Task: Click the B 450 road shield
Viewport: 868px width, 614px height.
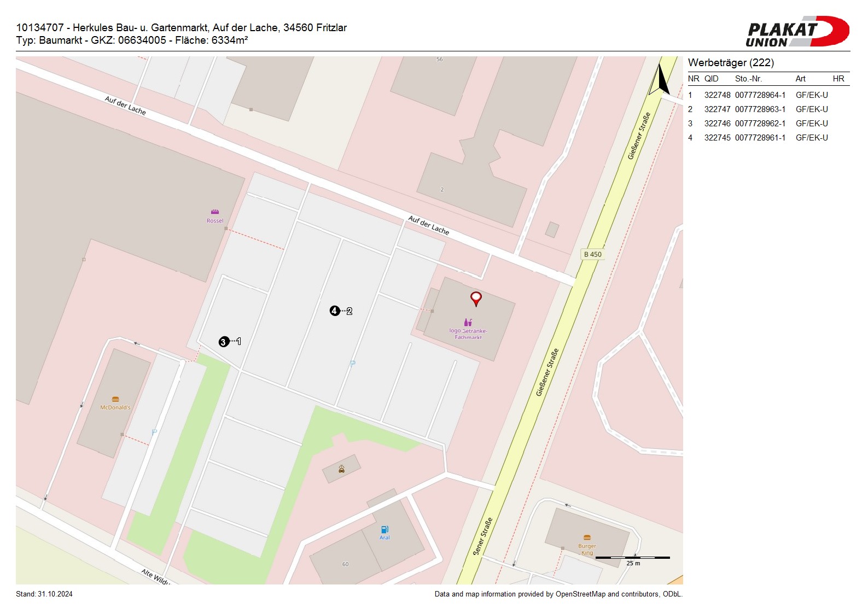Action: (x=592, y=254)
